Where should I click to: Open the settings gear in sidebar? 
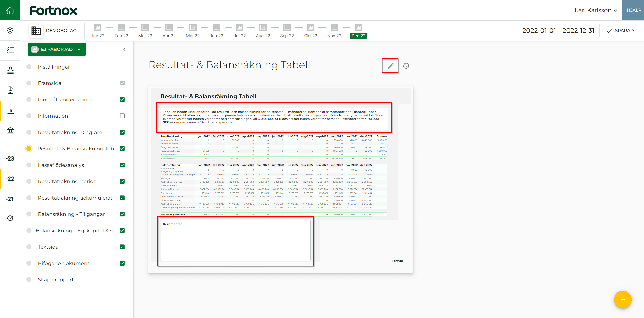(10, 30)
